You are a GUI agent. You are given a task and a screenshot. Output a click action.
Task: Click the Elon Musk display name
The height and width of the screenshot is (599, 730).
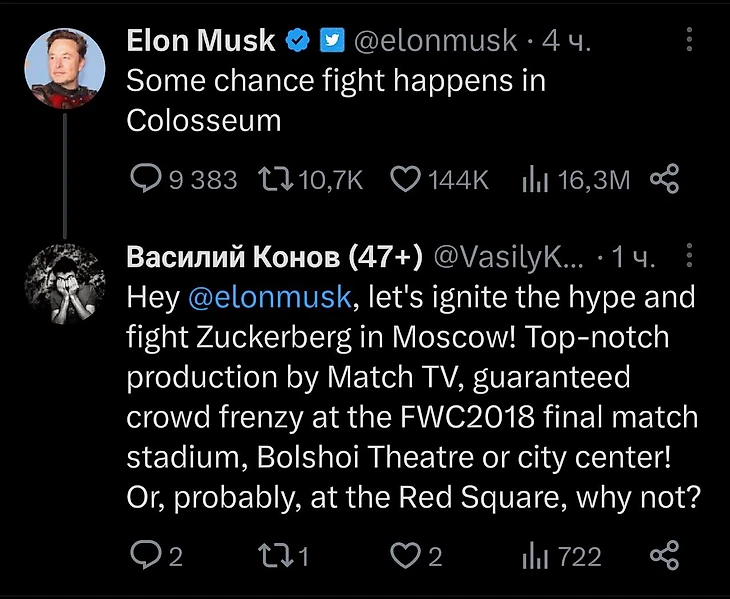point(200,41)
